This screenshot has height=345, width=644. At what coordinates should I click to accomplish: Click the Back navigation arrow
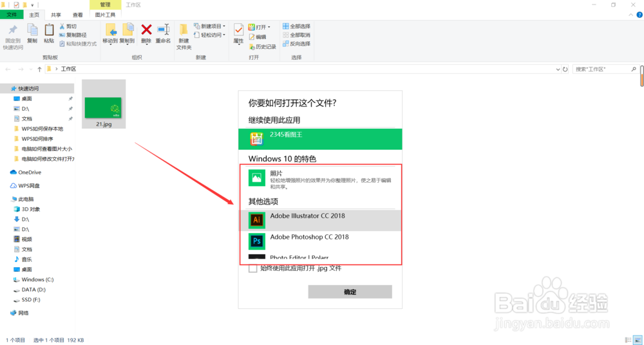point(8,70)
